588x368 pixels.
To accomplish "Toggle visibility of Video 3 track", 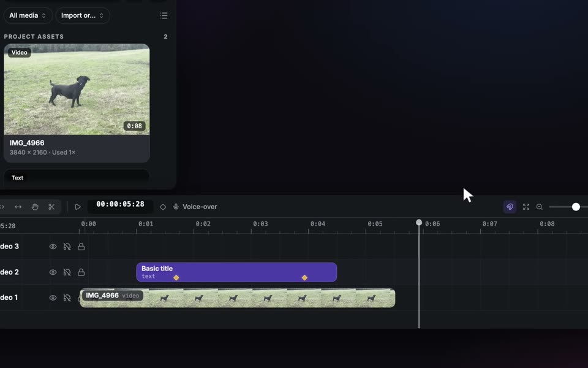I will pyautogui.click(x=53, y=247).
